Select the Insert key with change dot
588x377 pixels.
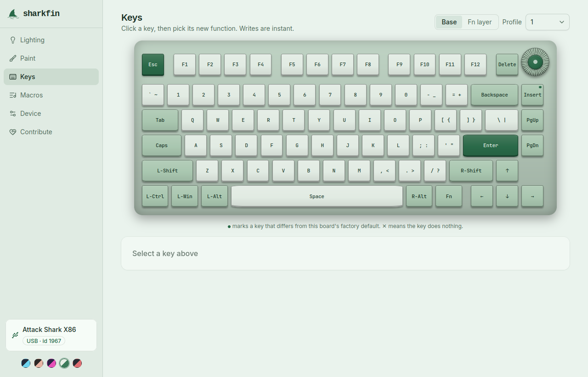point(532,95)
